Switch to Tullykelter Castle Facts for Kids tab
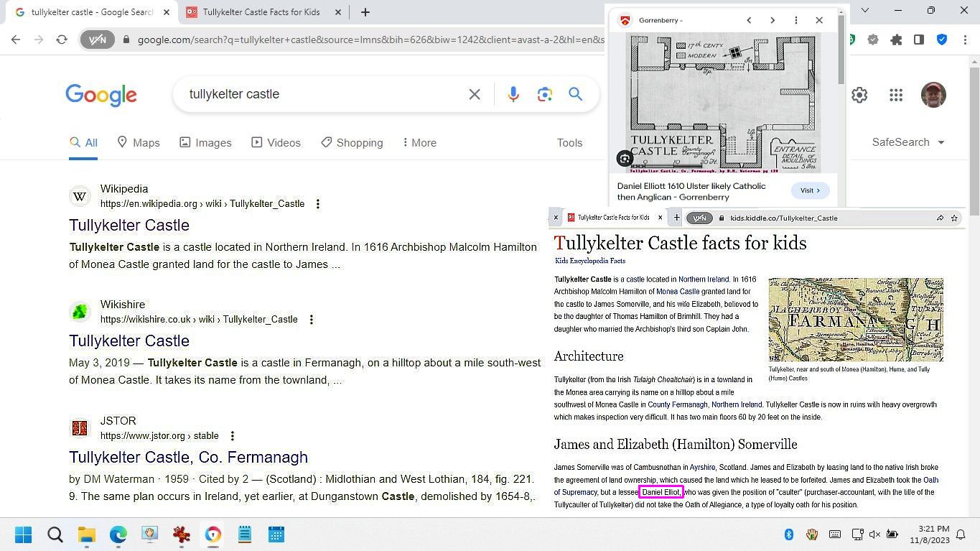 261,12
